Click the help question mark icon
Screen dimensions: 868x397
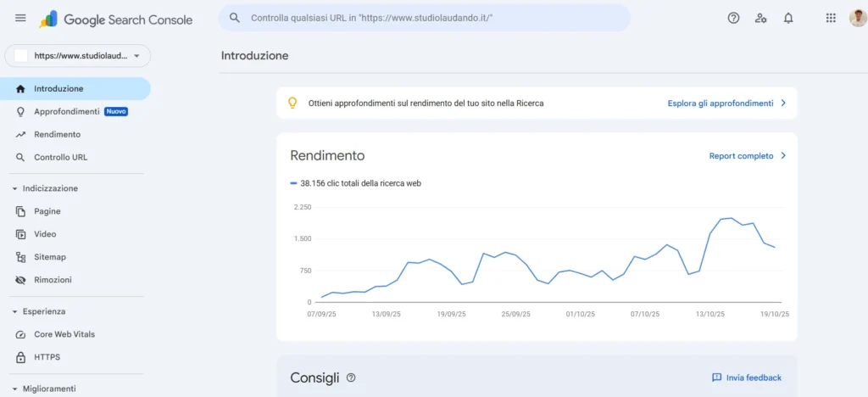coord(733,18)
